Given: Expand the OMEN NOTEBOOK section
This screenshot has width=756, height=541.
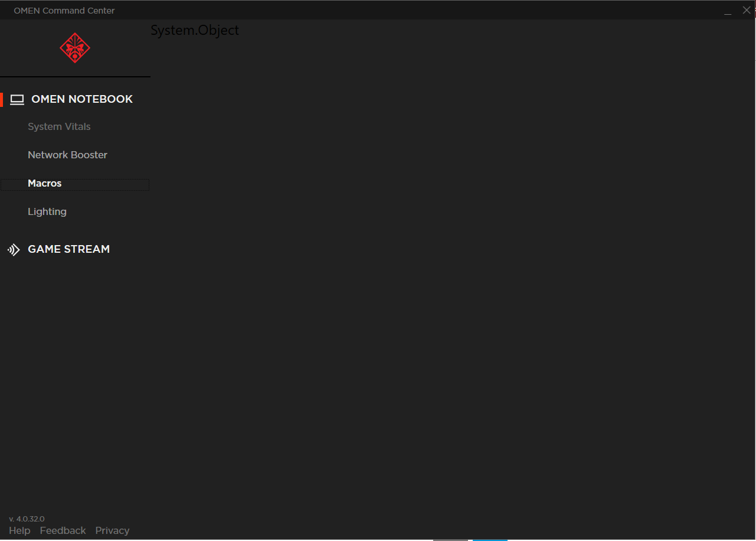Looking at the screenshot, I should (x=82, y=99).
